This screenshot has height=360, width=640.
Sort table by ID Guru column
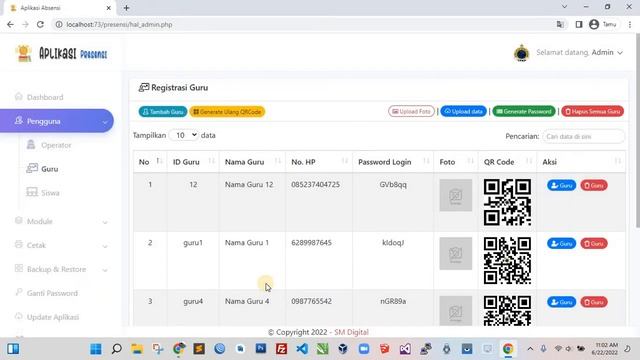[x=193, y=162]
